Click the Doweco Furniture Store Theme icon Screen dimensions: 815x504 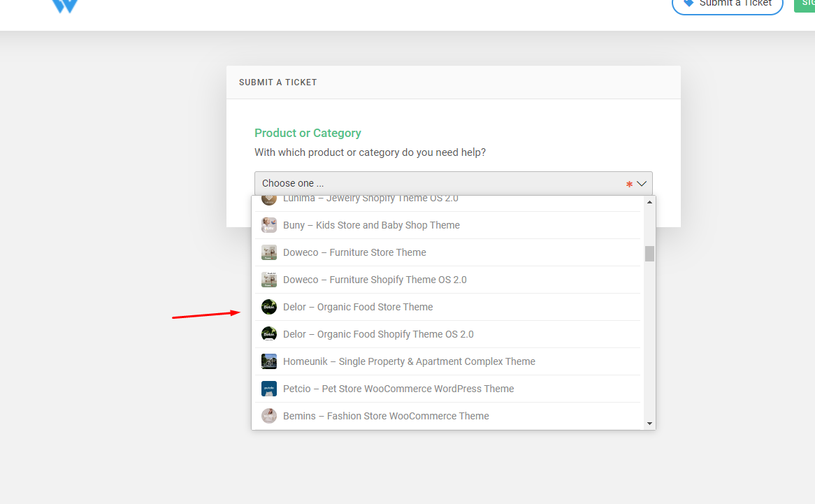268,252
